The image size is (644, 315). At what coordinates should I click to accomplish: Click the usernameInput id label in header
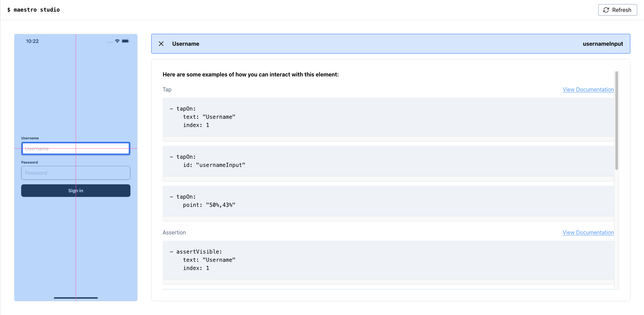coord(603,44)
